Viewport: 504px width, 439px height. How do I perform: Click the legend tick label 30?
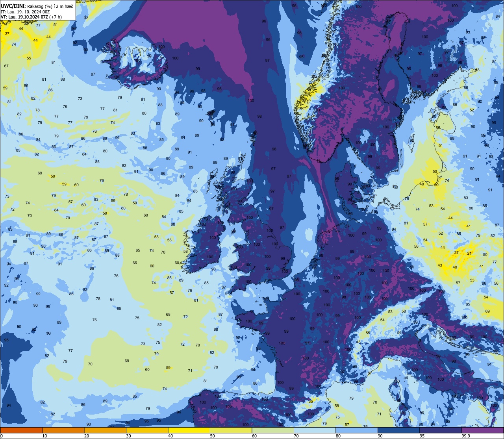(128, 436)
